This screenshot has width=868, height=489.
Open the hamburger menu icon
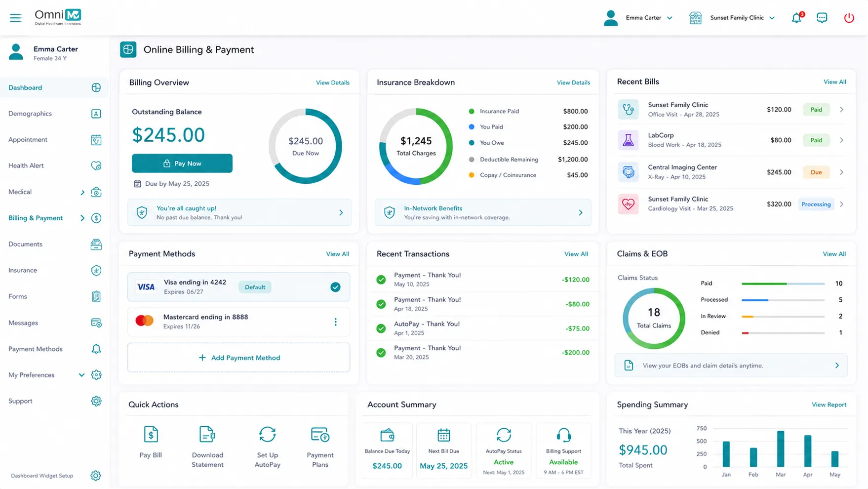(16, 18)
